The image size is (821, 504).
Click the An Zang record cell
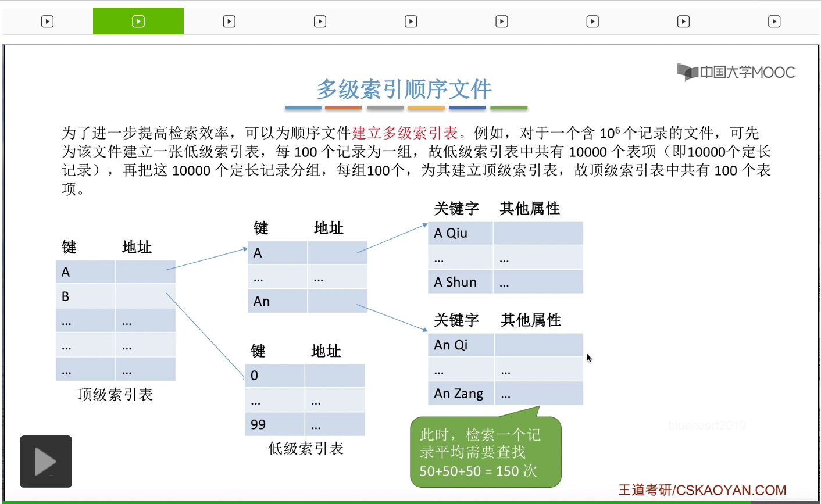click(461, 394)
